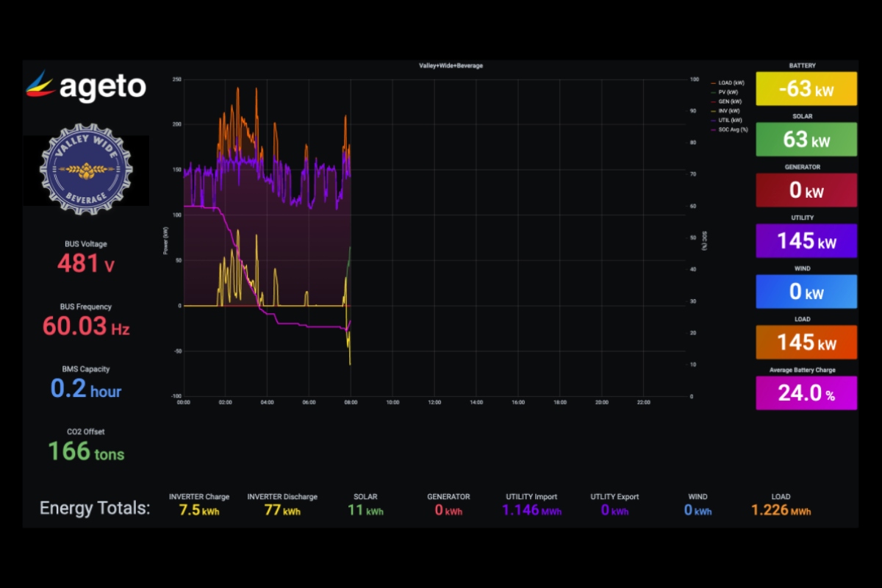The image size is (882, 588).
Task: Click the SOC Avg (%) legend color line
Action: coord(713,129)
